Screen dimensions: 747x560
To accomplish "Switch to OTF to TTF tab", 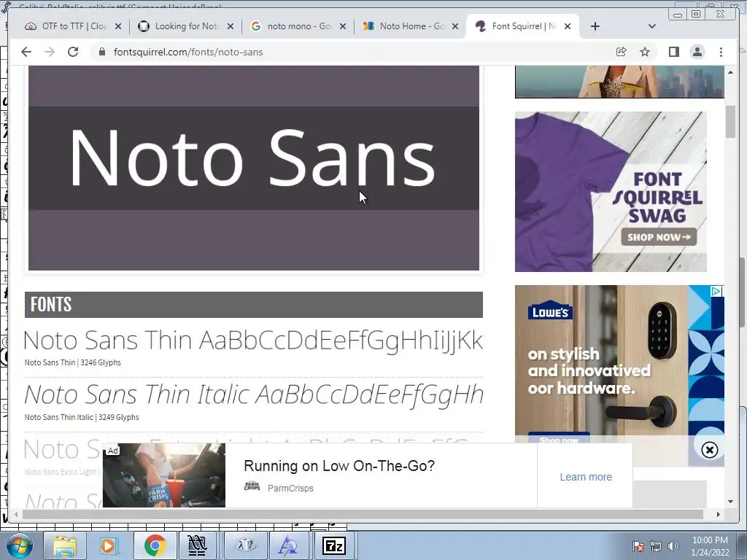I will point(66,26).
